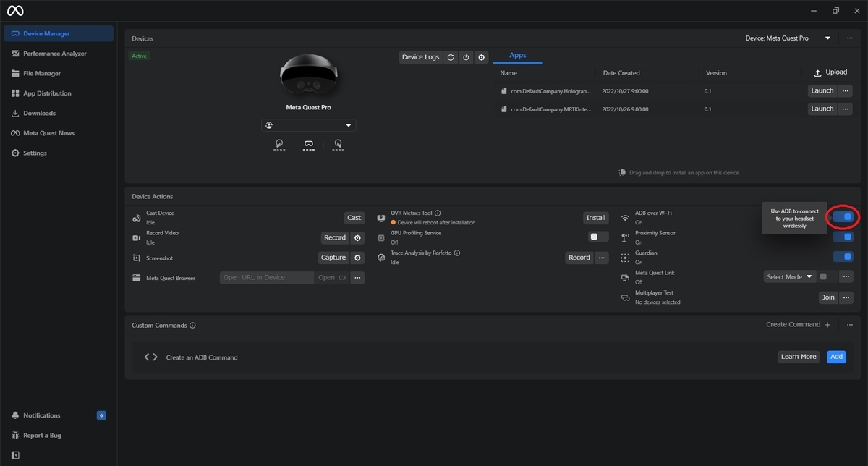Open Devices panel more options
Image resolution: width=868 pixels, height=466 pixels.
848,38
